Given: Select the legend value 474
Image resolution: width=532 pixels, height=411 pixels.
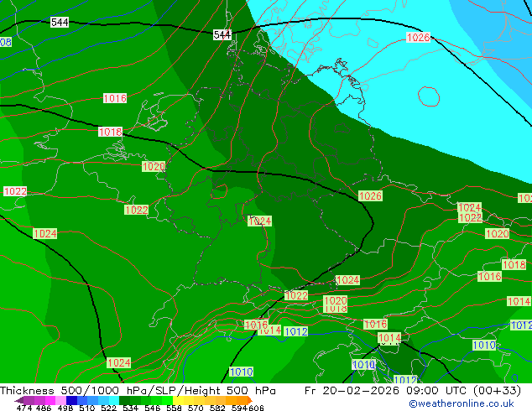Looking at the screenshot, I should [24, 408].
